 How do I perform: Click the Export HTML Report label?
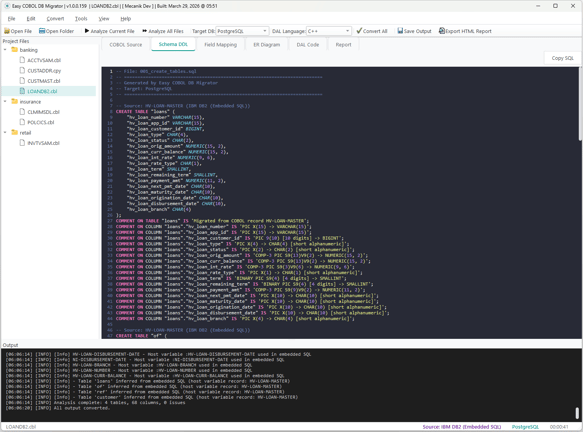coord(468,31)
